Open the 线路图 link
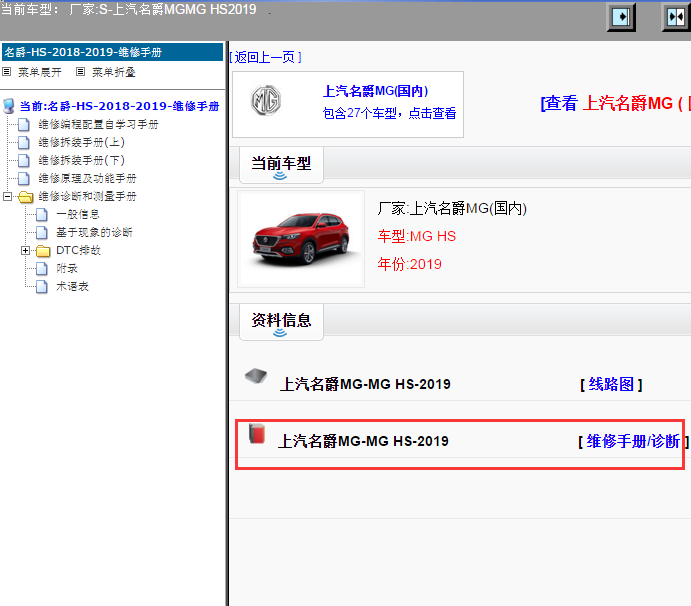 [x=611, y=384]
